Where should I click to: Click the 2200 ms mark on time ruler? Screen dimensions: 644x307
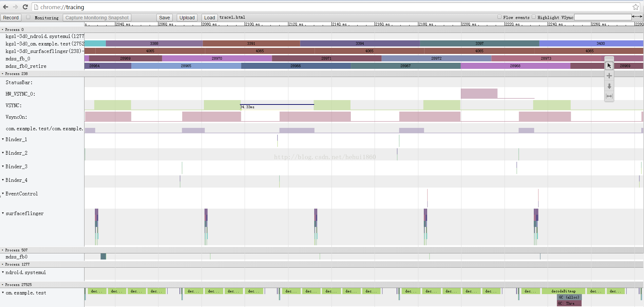469,24
